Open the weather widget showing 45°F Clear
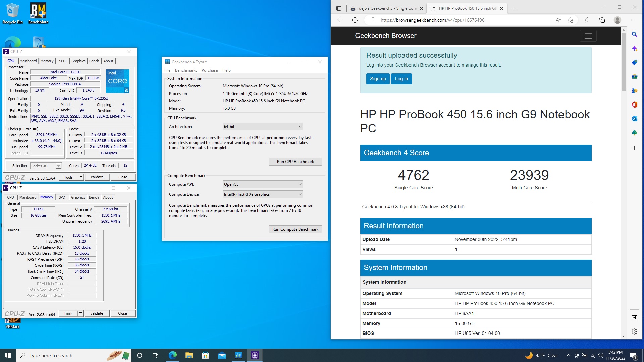644x362 pixels. click(542, 355)
